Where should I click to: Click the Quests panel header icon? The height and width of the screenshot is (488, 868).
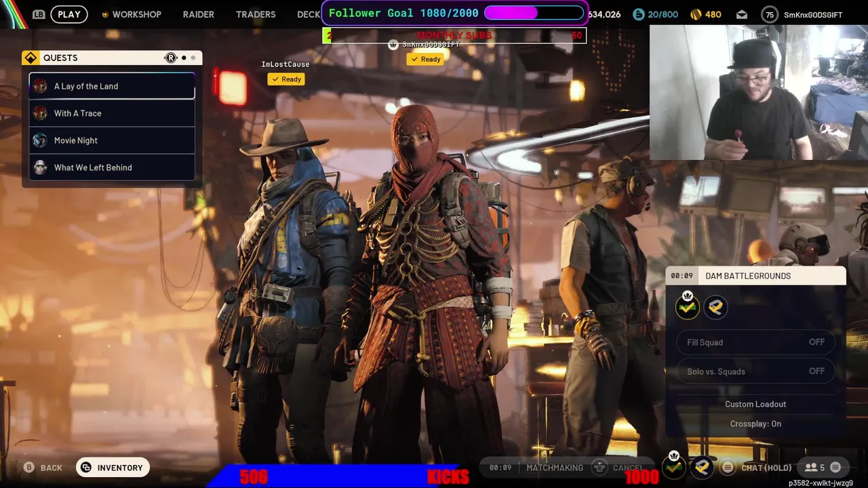point(31,58)
